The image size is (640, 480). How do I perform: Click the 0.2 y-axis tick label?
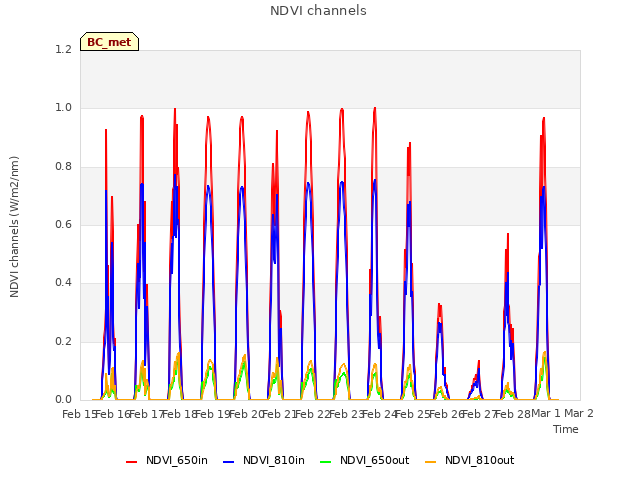(x=63, y=342)
